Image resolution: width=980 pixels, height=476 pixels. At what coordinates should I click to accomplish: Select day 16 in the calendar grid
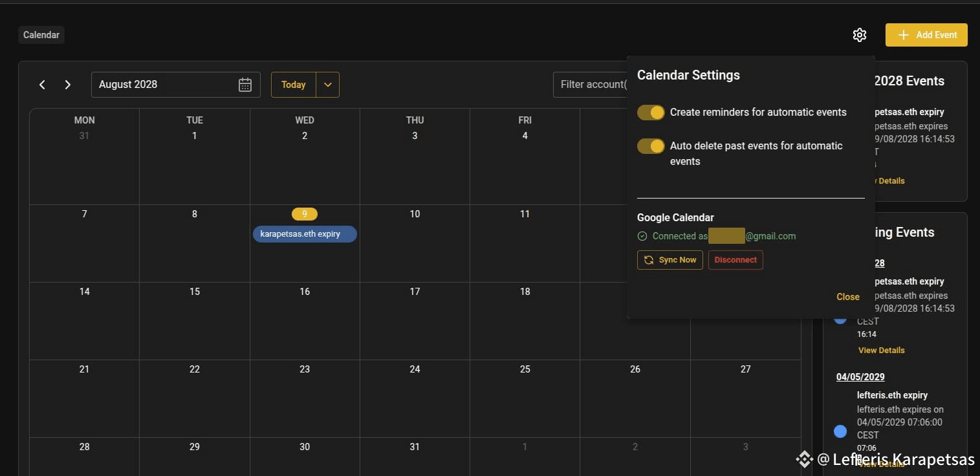(x=305, y=292)
